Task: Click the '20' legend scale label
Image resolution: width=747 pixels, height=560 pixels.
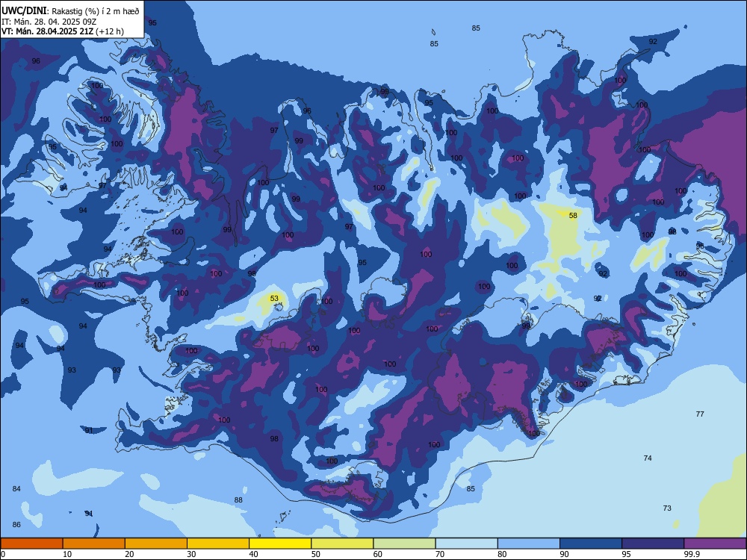Action: tap(129, 554)
